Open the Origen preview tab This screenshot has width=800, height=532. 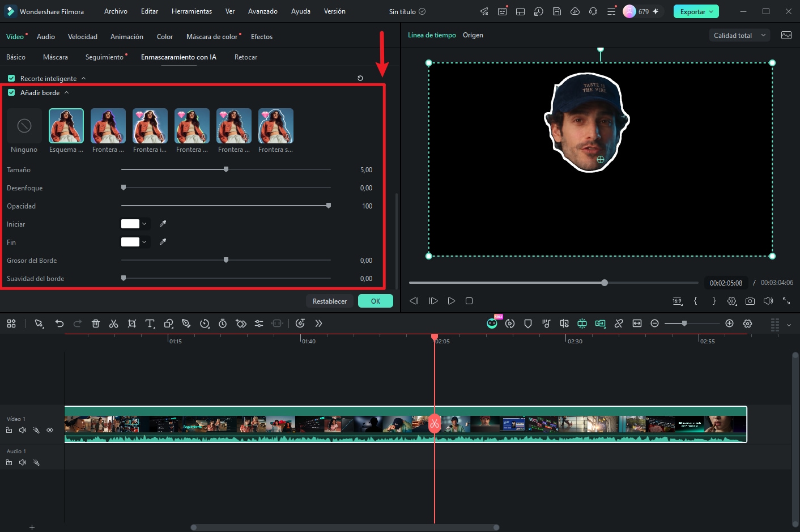click(x=473, y=35)
